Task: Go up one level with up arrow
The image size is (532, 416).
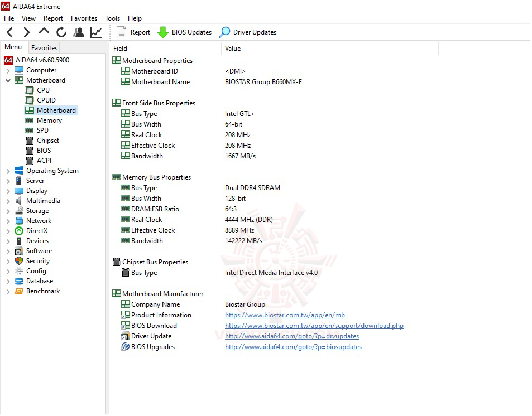Action: tap(44, 32)
